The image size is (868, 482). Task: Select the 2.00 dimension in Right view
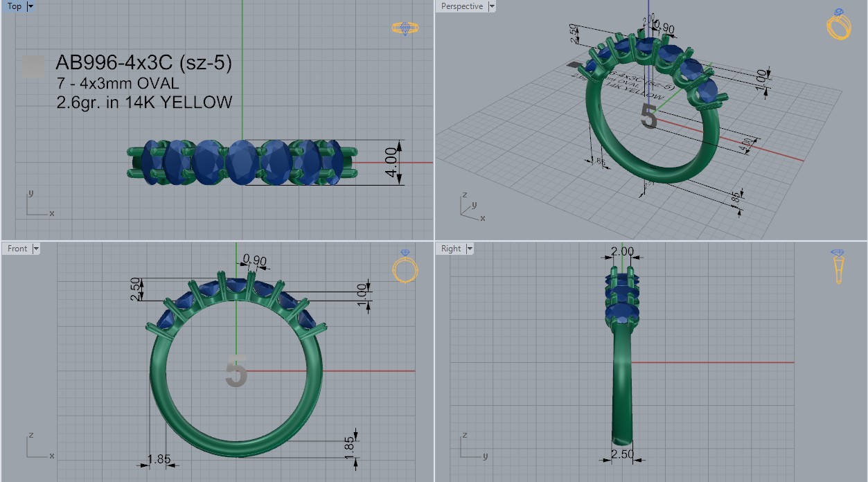(622, 251)
